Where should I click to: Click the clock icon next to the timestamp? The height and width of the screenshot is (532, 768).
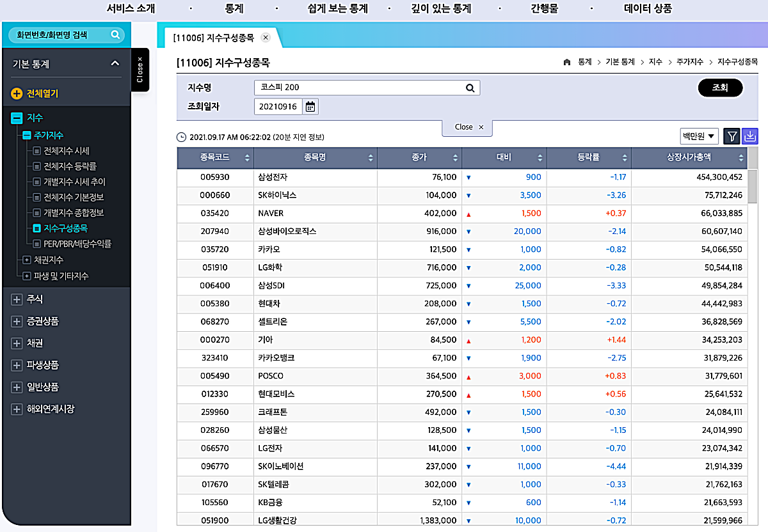181,137
